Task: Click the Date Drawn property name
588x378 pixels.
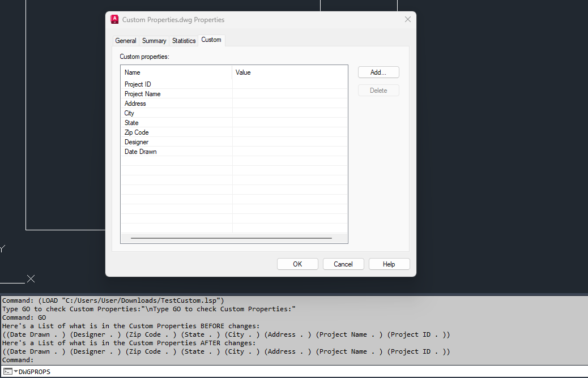Action: point(140,151)
